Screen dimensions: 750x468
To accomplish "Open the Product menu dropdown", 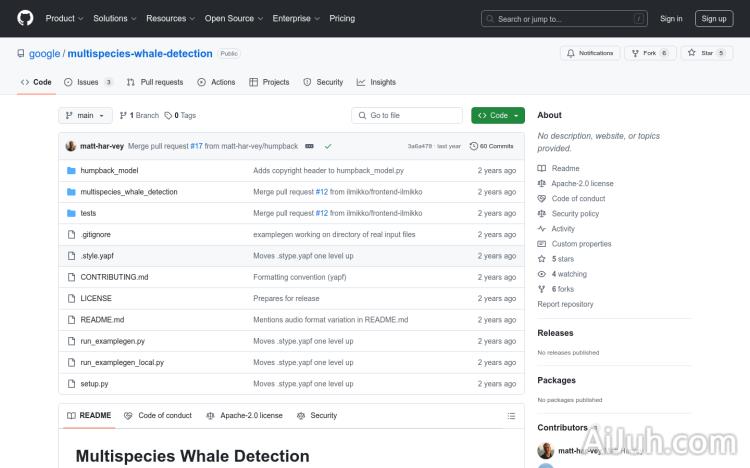I will [64, 18].
